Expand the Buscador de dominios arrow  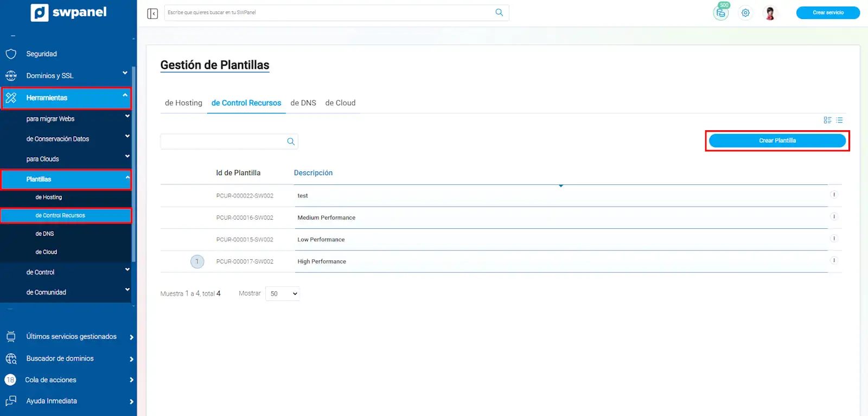point(131,359)
